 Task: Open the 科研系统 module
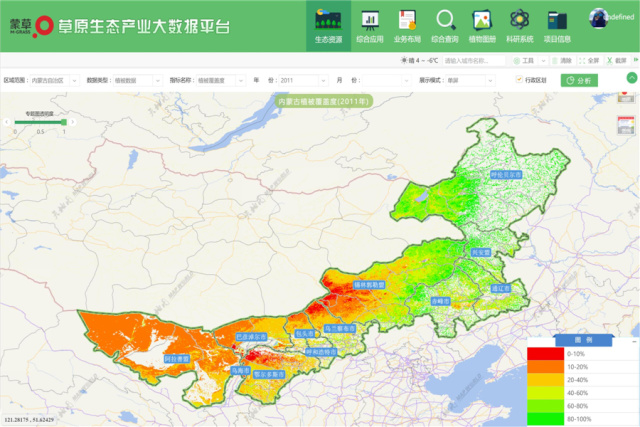pos(519,25)
